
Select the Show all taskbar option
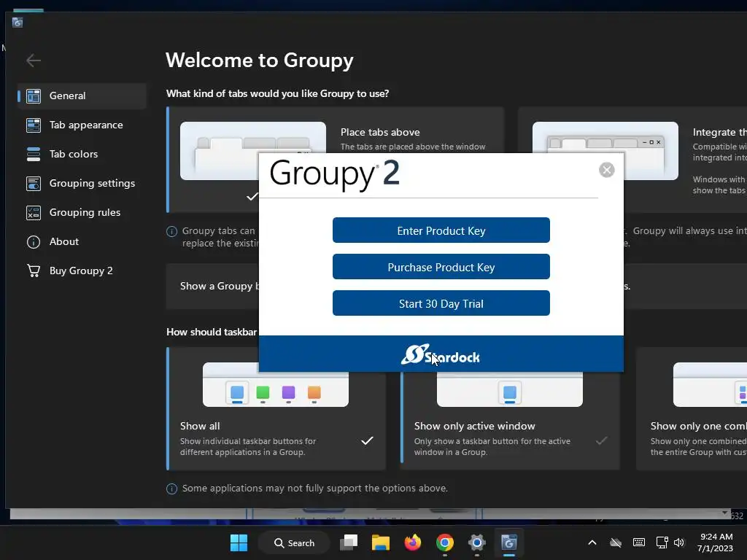point(276,408)
